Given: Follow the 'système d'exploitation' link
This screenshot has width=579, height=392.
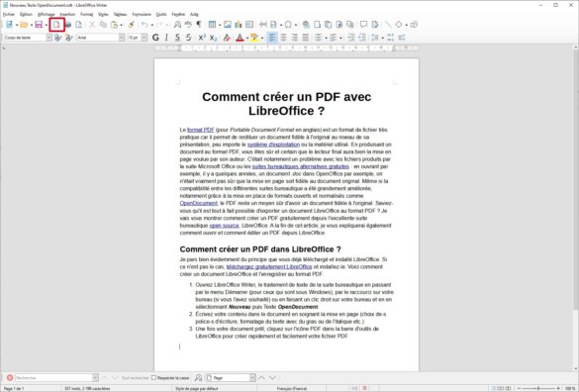Looking at the screenshot, I should point(273,145).
